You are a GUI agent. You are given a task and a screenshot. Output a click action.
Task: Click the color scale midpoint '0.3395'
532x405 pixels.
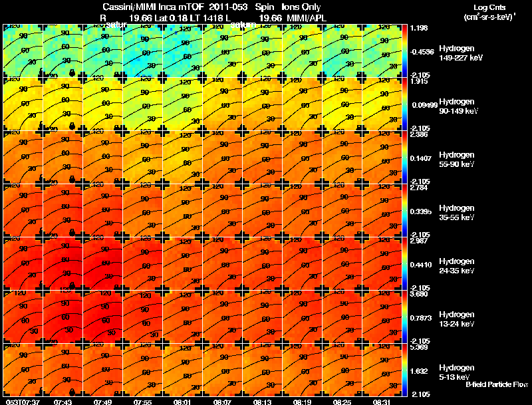coord(421,211)
